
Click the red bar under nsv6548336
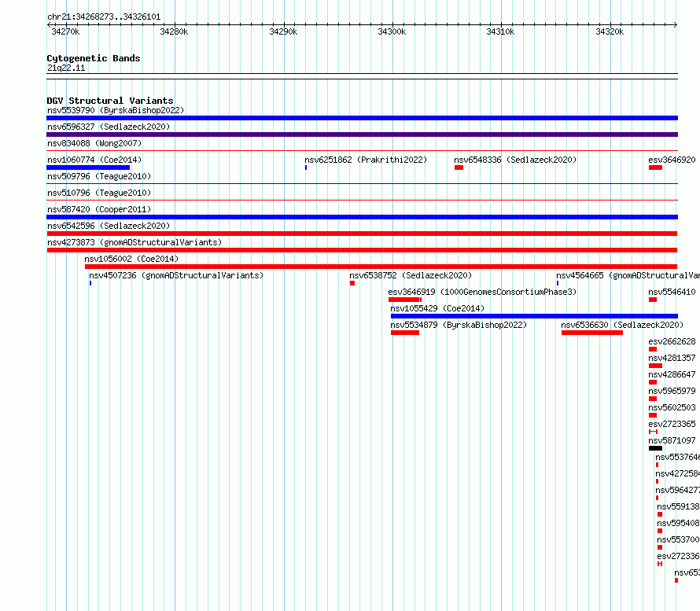coord(459,167)
